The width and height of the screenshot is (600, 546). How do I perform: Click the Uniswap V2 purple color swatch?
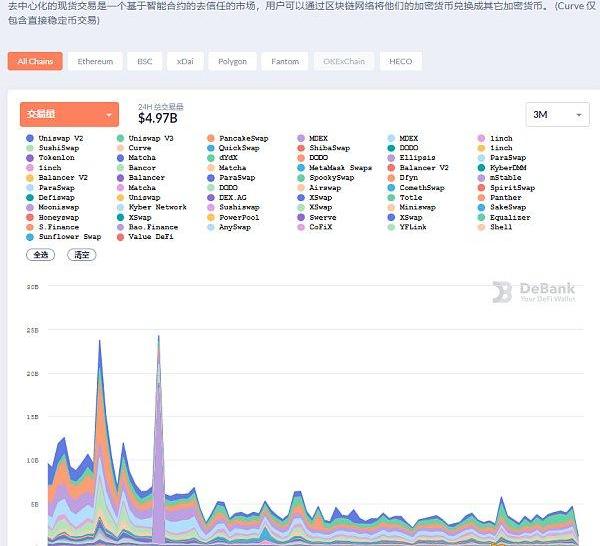31,138
